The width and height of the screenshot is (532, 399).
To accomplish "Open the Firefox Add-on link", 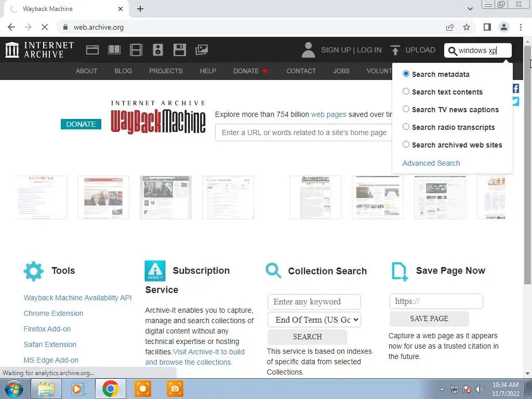I will click(47, 329).
